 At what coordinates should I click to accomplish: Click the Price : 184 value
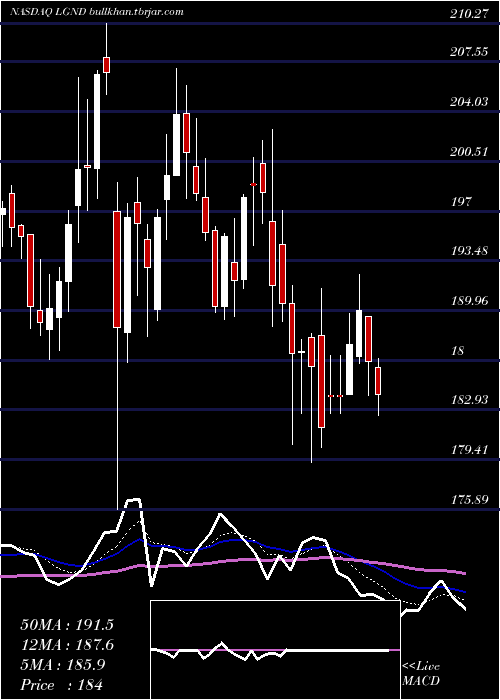tap(61, 685)
